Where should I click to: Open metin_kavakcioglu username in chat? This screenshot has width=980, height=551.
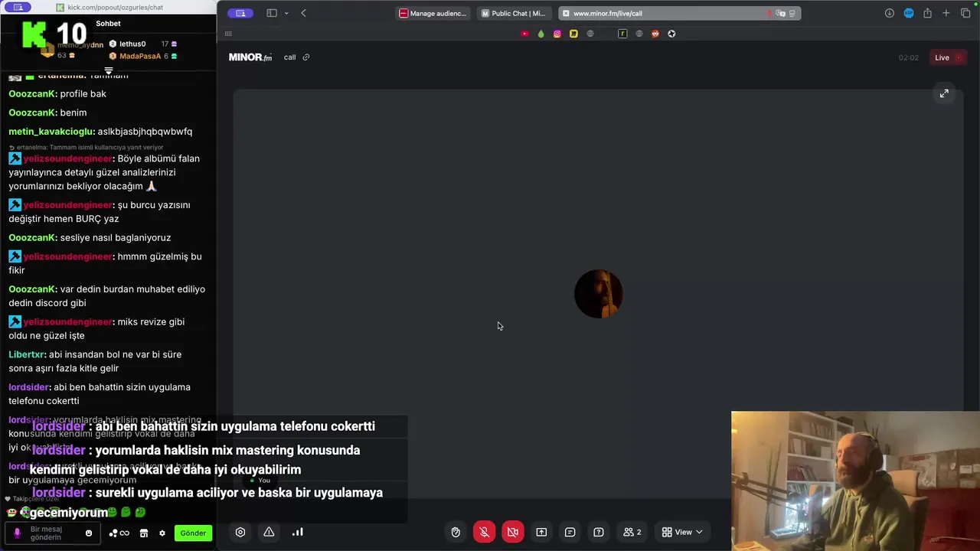[x=51, y=132]
